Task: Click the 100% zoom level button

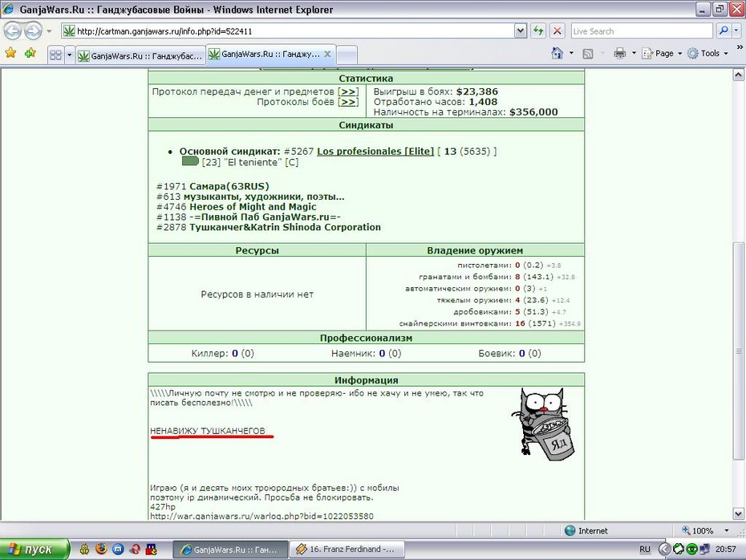Action: click(698, 530)
